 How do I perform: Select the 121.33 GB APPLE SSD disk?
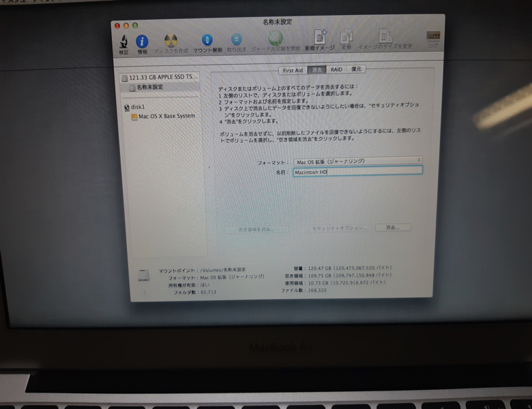(x=160, y=77)
